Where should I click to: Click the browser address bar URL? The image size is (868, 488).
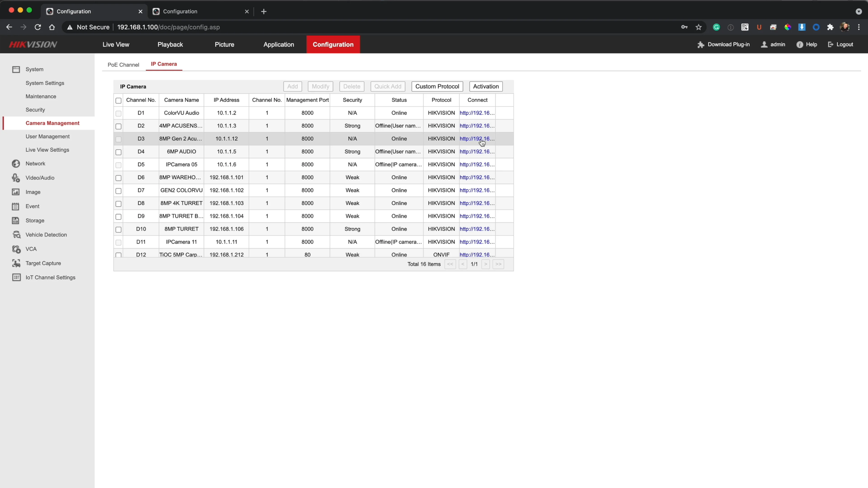coord(168,27)
